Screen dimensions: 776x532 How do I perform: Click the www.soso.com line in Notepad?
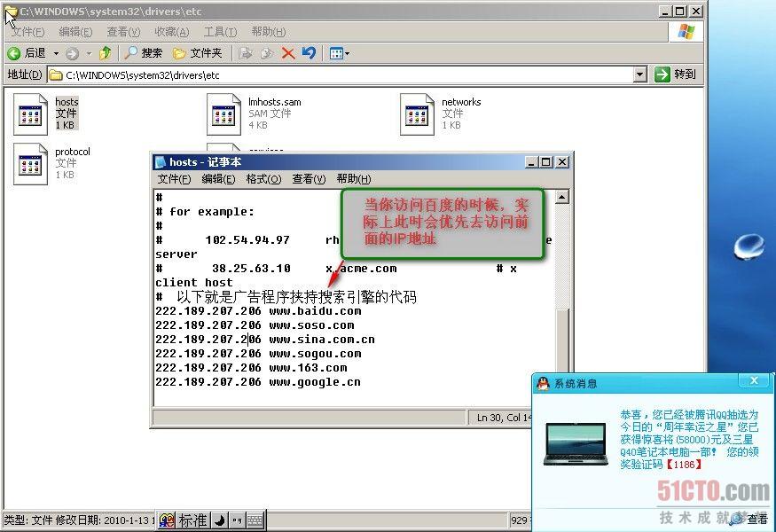[255, 325]
